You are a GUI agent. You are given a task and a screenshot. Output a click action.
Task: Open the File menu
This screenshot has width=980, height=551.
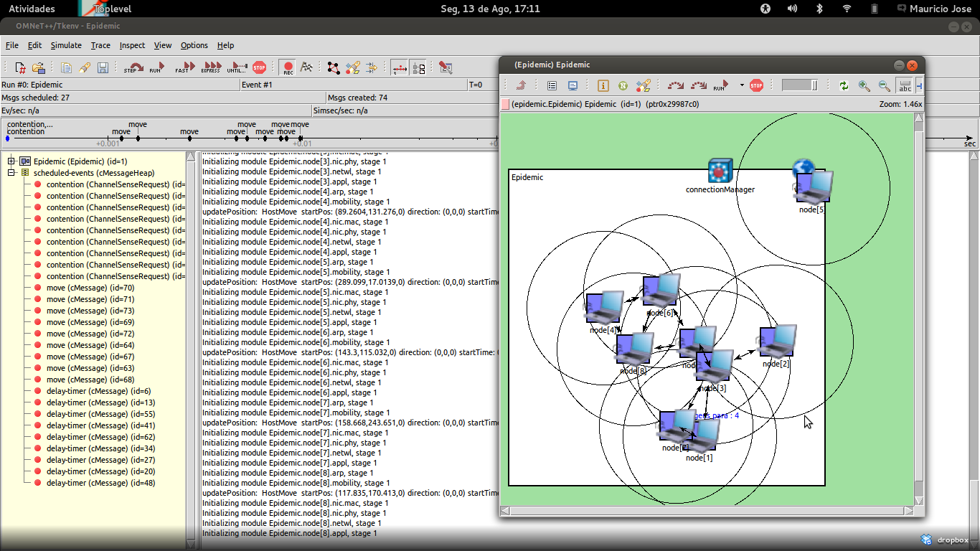click(12, 45)
